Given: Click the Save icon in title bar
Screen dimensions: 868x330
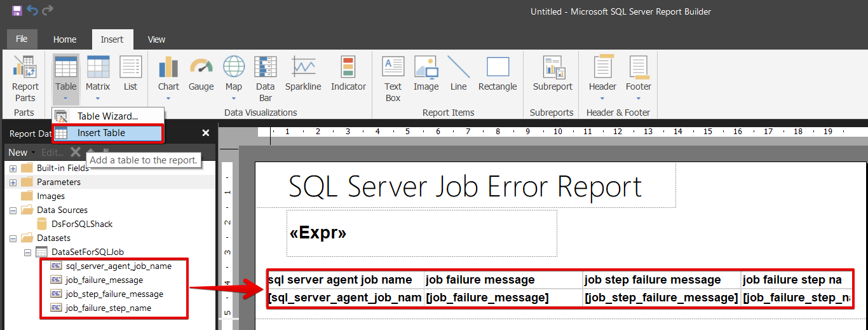Looking at the screenshot, I should tap(17, 10).
